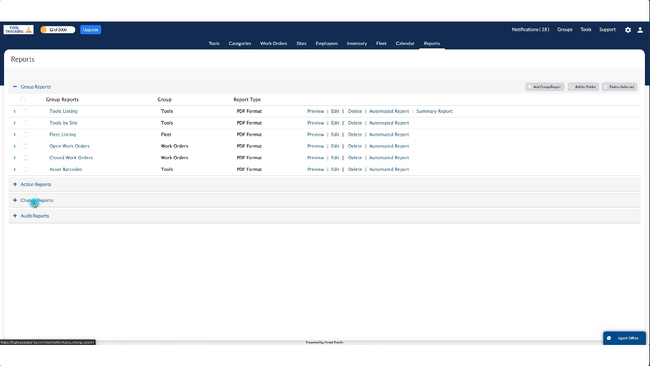This screenshot has width=650, height=366.
Task: Open Summary Report for Tools Listing
Action: [434, 111]
